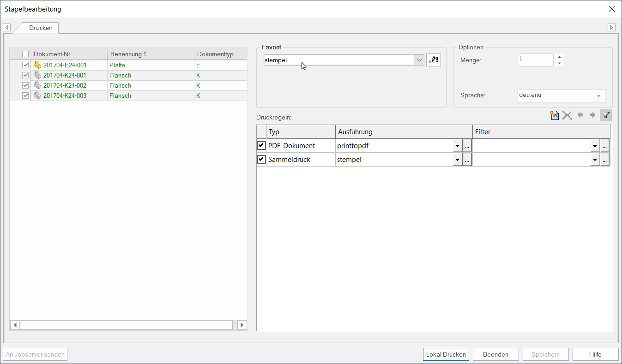Image resolution: width=622 pixels, height=364 pixels.
Task: Click the favorite edit icon beside stempel
Action: (x=433, y=60)
